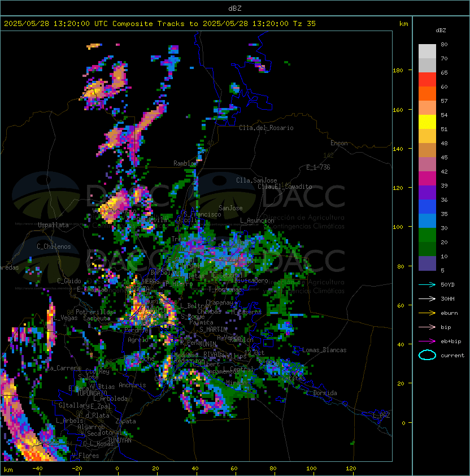Image resolution: width=470 pixels, height=476 pixels.
Task: Click the dBZ heading above the color legend
Action: tap(441, 31)
